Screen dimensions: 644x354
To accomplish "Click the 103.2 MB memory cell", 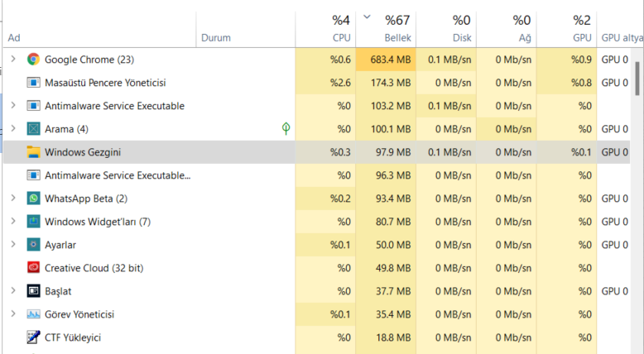I will point(386,106).
